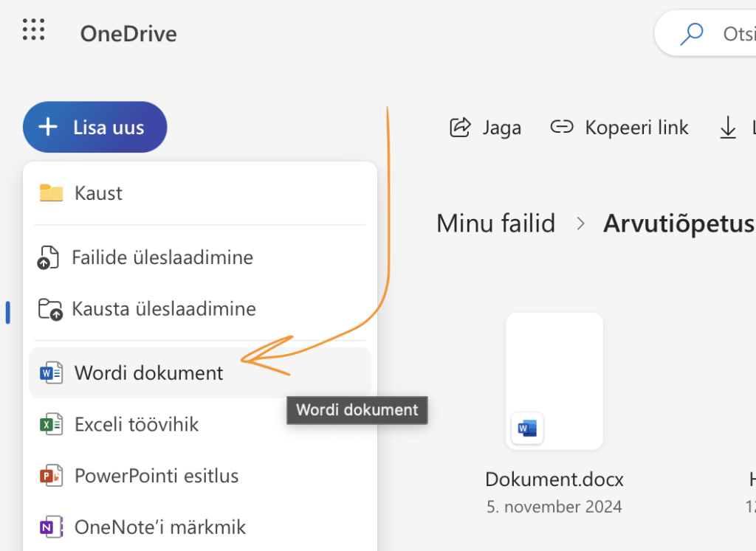Screen dimensions: 756x551
Task: Focus the Otsi search field
Action: 737,34
